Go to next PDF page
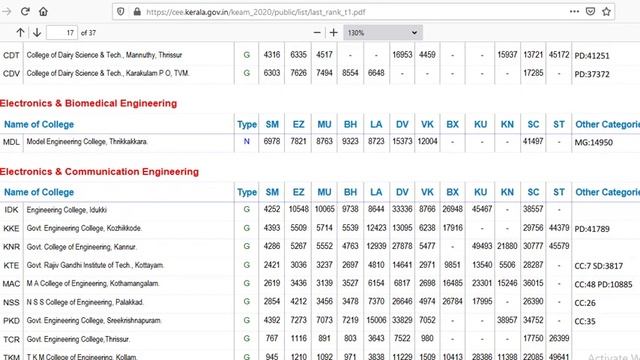This screenshot has width=640, height=360. (37, 32)
